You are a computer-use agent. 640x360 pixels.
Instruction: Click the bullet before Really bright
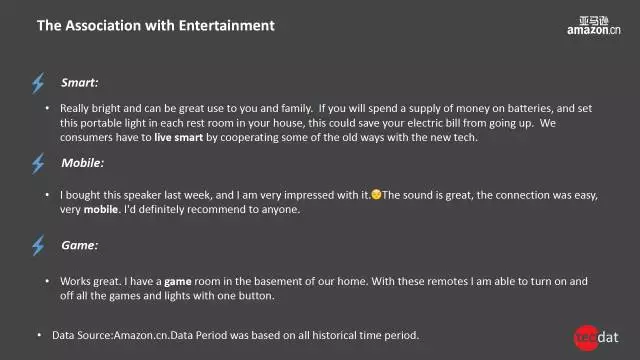click(x=47, y=108)
